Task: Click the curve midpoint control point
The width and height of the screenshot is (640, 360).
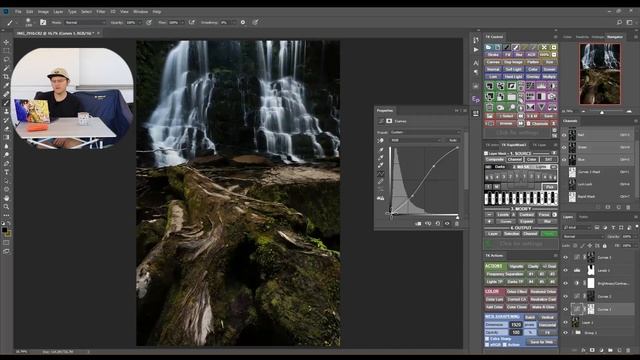Action: coord(433,167)
